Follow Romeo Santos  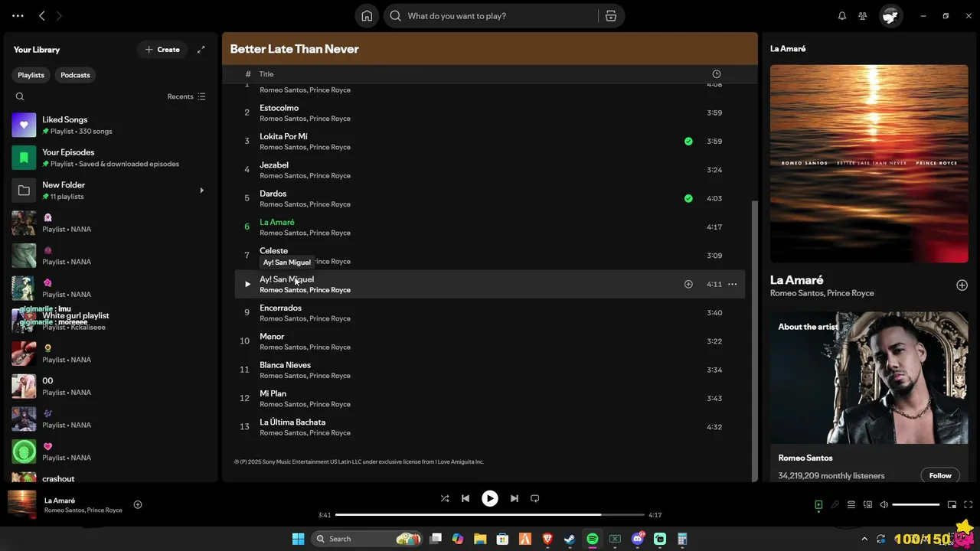[x=940, y=475]
